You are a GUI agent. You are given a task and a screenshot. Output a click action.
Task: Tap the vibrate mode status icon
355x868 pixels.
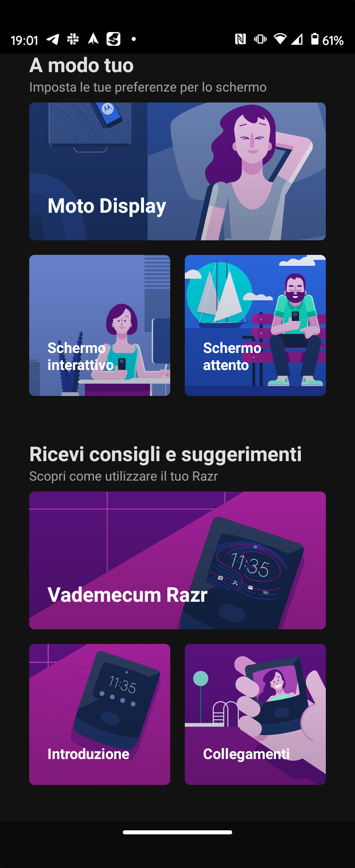[x=260, y=39]
